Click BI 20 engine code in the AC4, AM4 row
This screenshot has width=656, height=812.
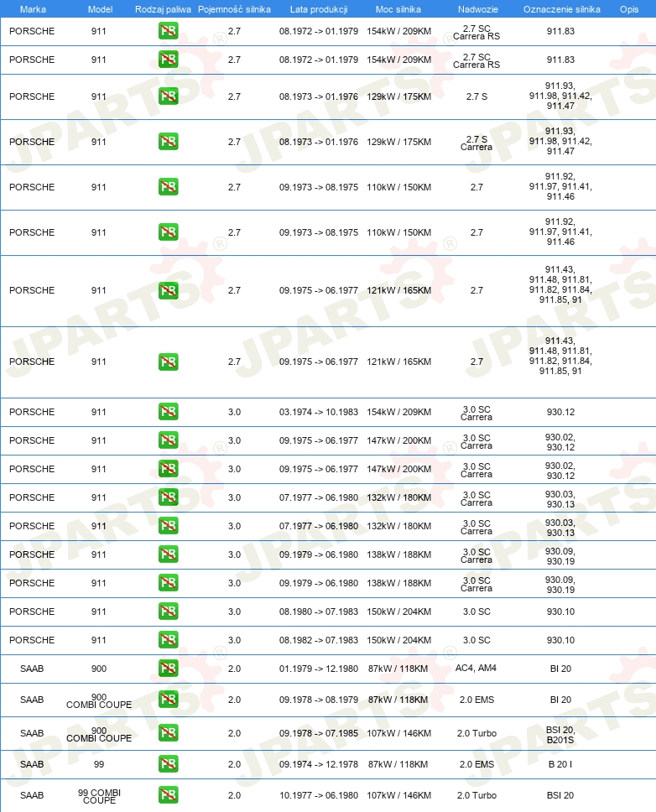click(560, 669)
